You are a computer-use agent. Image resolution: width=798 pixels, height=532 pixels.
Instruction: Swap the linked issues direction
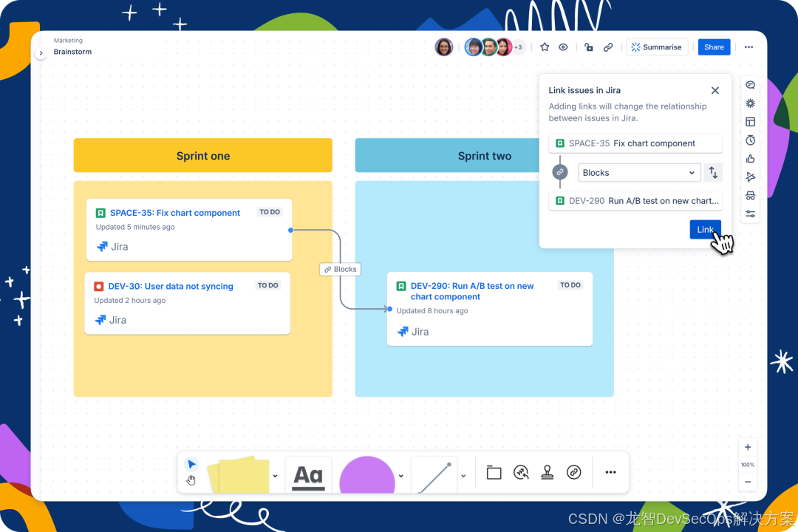(x=713, y=173)
